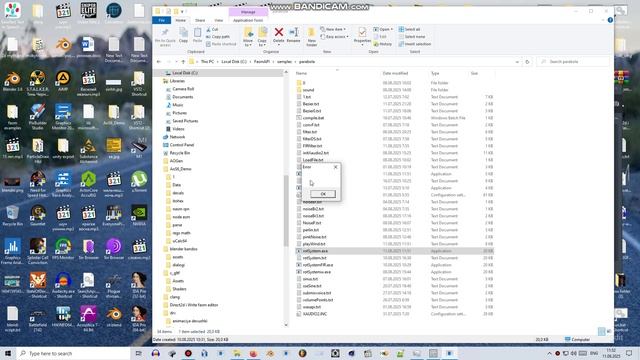Click Copy path in the Clipboard group
The width and height of the screenshot is (640, 360).
tap(218, 37)
